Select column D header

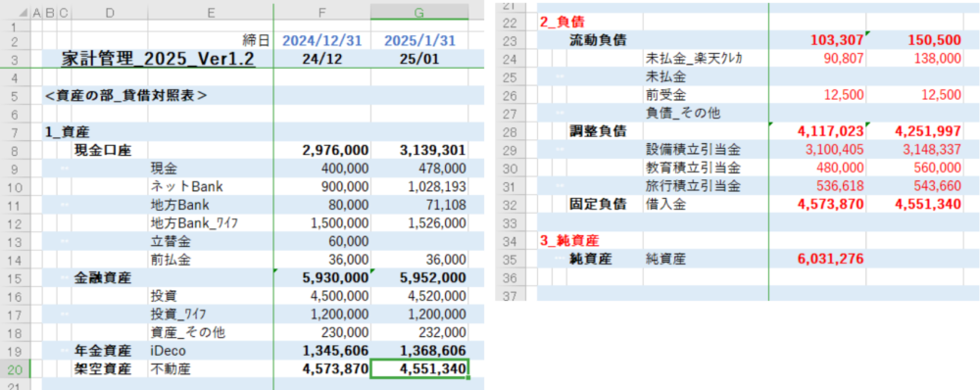(110, 12)
